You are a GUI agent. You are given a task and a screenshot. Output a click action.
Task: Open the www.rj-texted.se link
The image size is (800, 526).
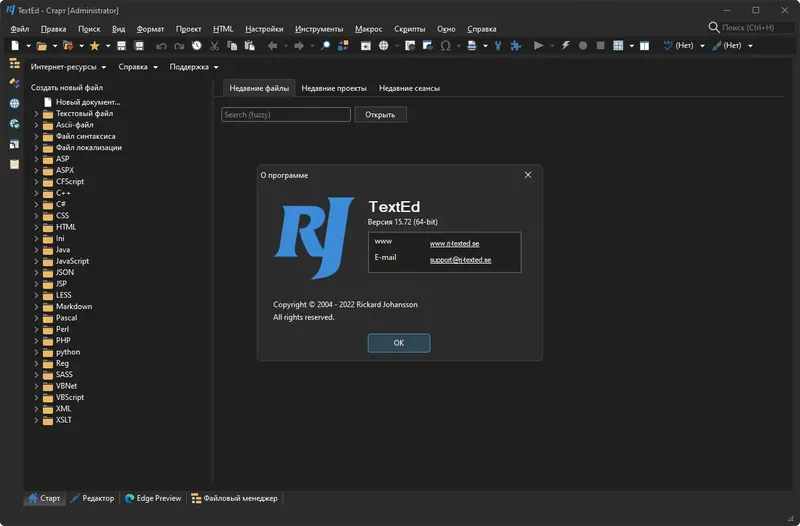[x=454, y=244]
